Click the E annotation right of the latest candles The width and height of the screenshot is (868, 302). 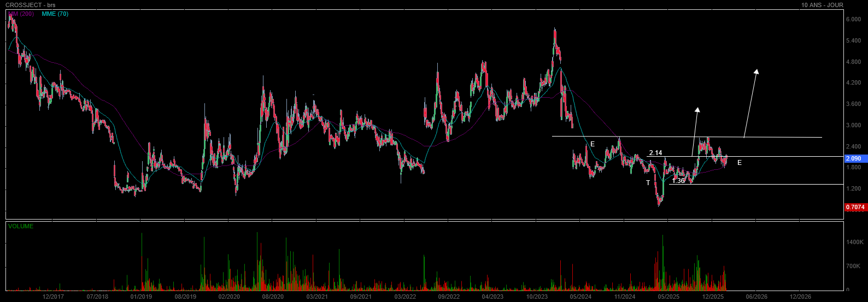pyautogui.click(x=740, y=163)
